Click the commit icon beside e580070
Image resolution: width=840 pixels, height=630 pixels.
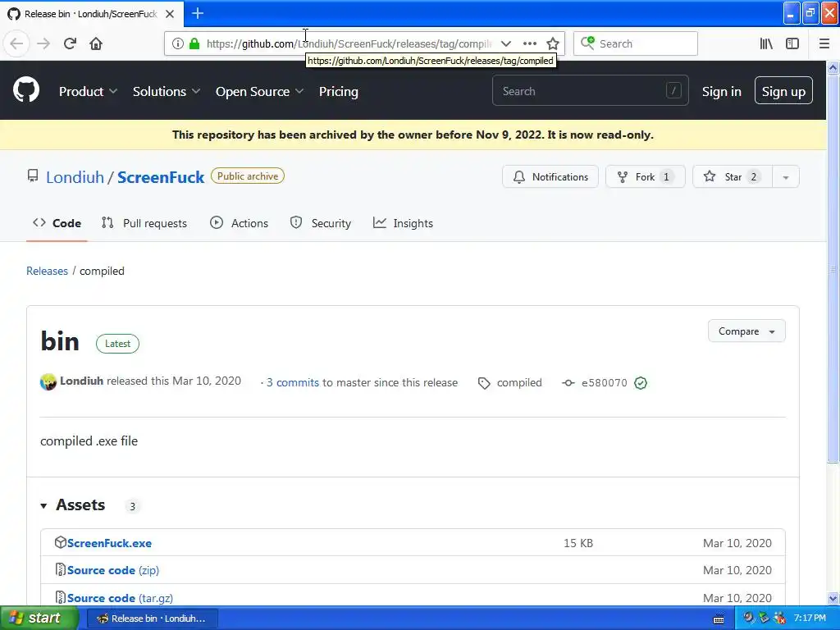coord(568,383)
